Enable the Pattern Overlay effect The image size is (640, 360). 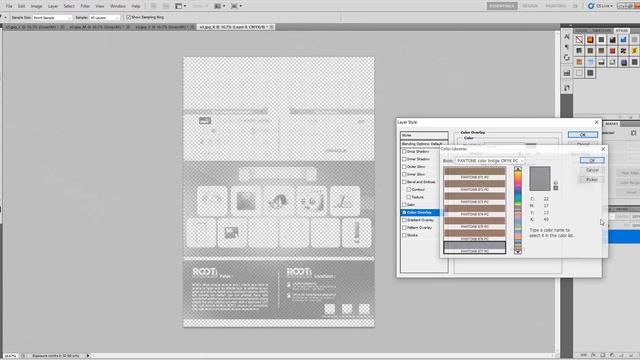(x=404, y=228)
